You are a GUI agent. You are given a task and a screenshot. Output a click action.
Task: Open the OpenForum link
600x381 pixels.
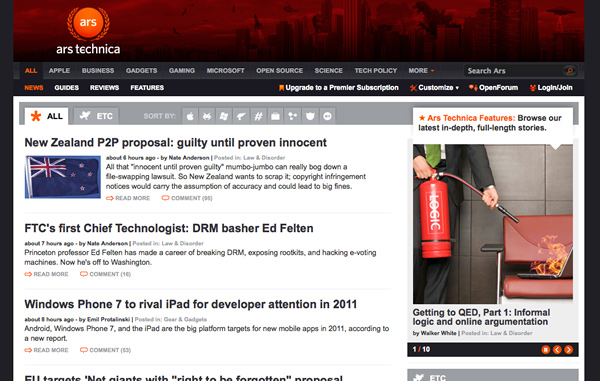pyautogui.click(x=494, y=88)
